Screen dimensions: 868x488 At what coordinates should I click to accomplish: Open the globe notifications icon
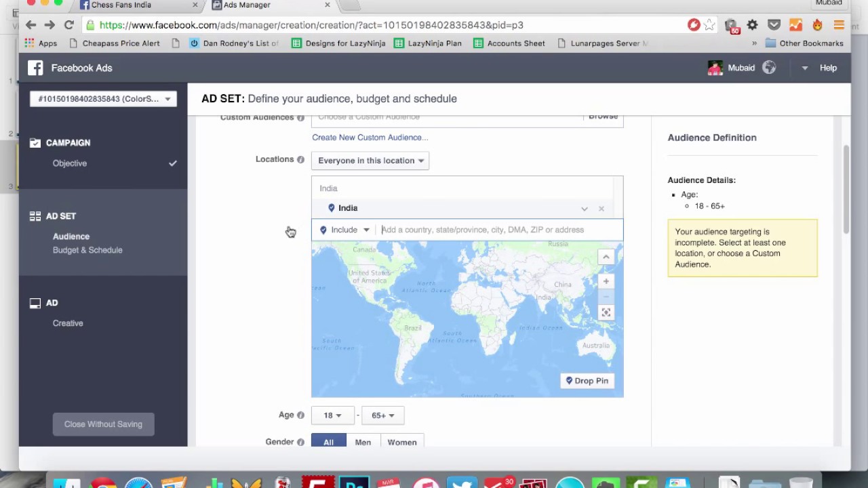coord(769,68)
